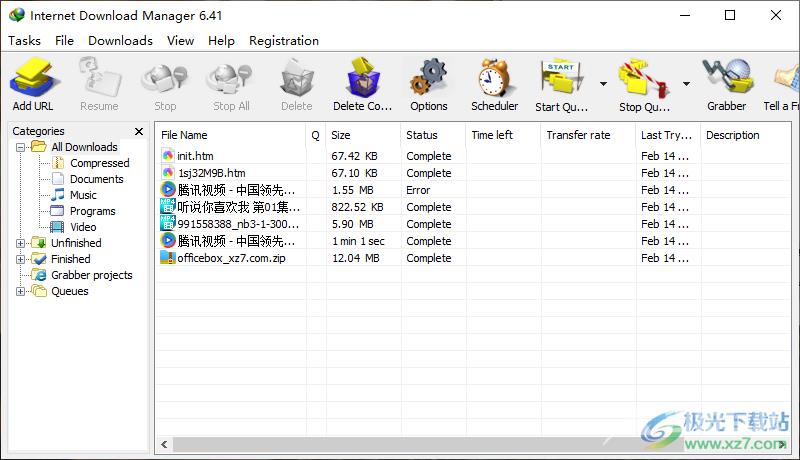800x460 pixels.
Task: Sort by Time left column header
Action: click(x=503, y=135)
